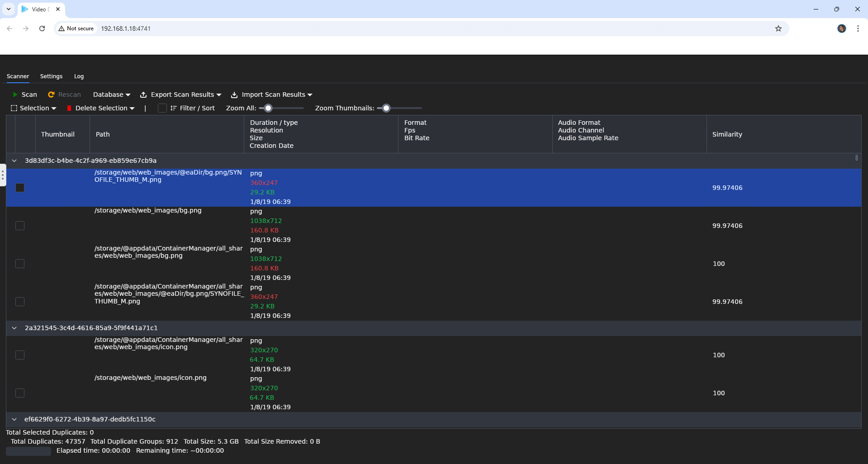Click Total Size: 5.3 GB text
This screenshot has width=868, height=464.
[211, 441]
